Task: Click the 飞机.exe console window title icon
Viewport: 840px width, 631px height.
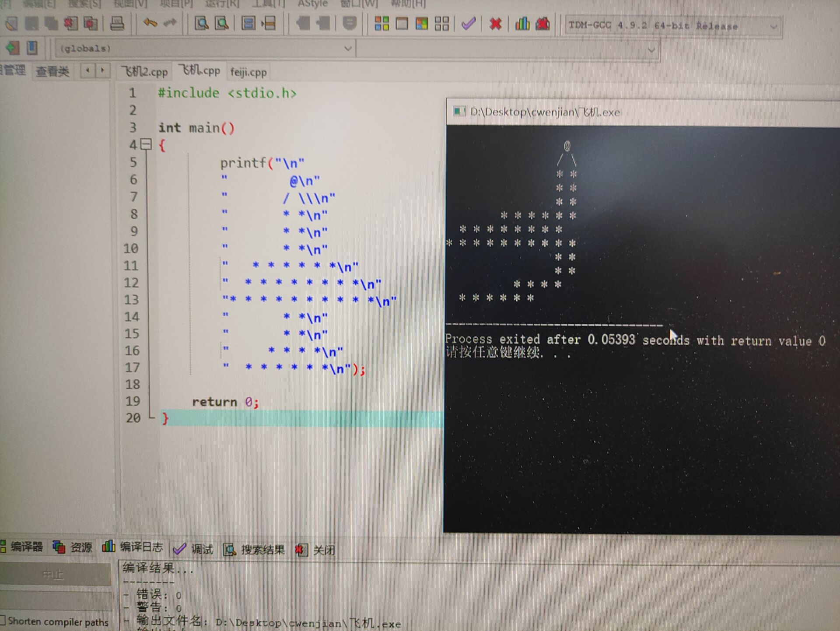Action: tap(459, 111)
